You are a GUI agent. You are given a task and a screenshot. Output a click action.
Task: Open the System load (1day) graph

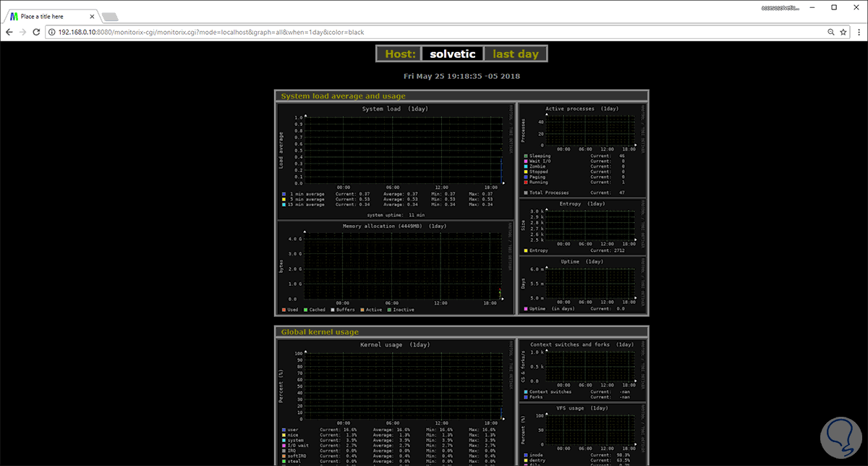pyautogui.click(x=395, y=161)
